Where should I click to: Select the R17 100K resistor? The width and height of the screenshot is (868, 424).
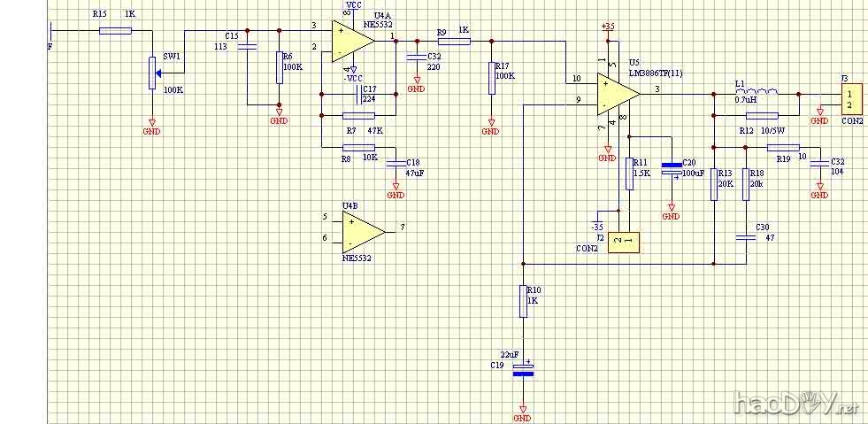tap(491, 78)
